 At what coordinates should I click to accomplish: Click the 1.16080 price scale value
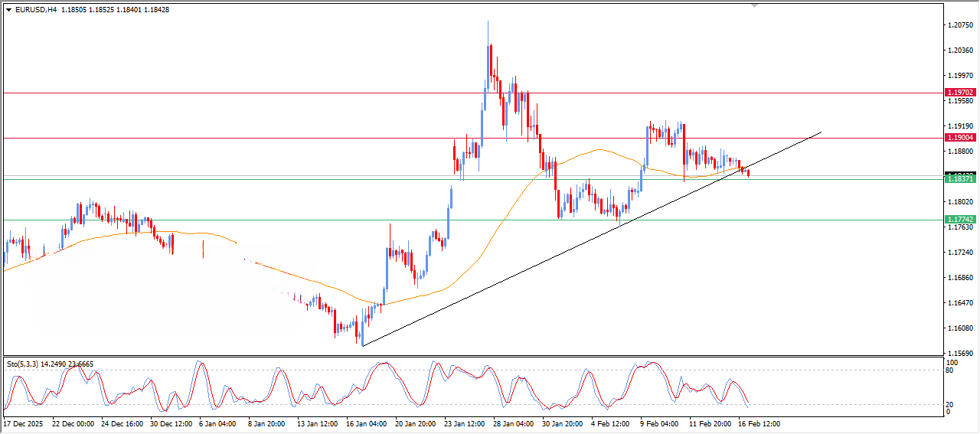960,328
